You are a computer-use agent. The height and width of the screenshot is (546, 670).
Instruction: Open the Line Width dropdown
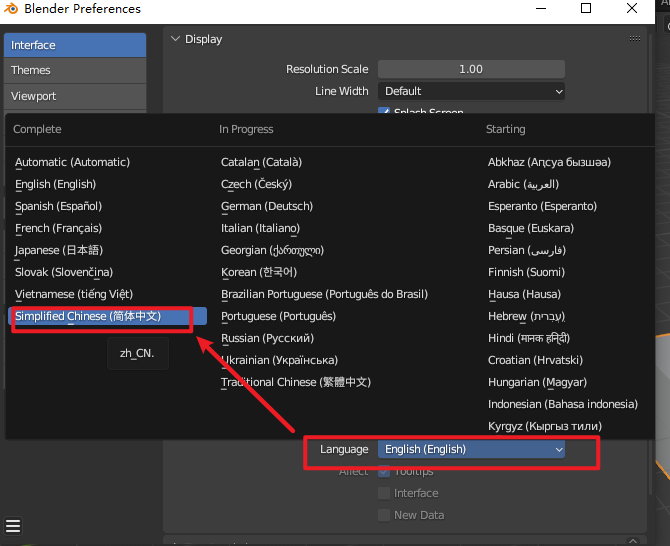click(471, 91)
